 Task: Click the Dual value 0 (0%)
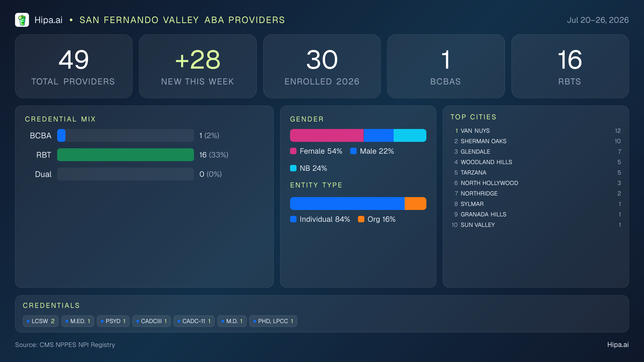coord(211,174)
